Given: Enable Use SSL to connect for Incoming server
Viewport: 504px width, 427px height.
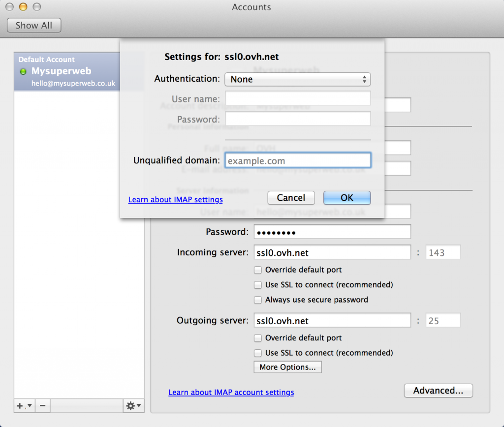Looking at the screenshot, I should (258, 285).
